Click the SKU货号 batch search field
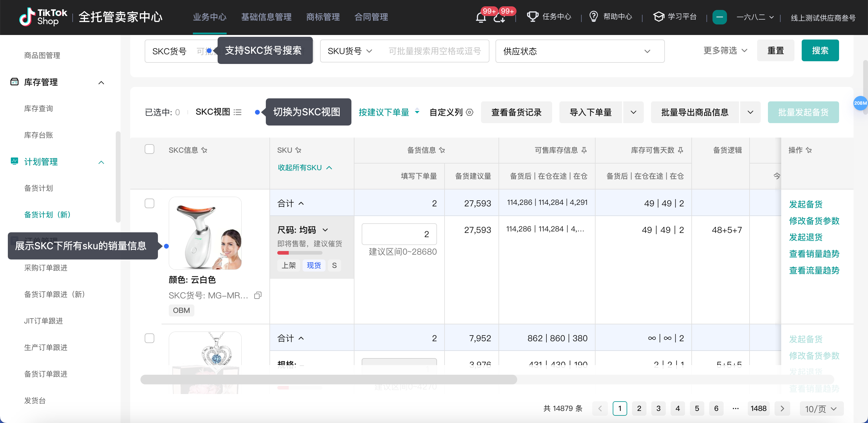 coord(434,51)
